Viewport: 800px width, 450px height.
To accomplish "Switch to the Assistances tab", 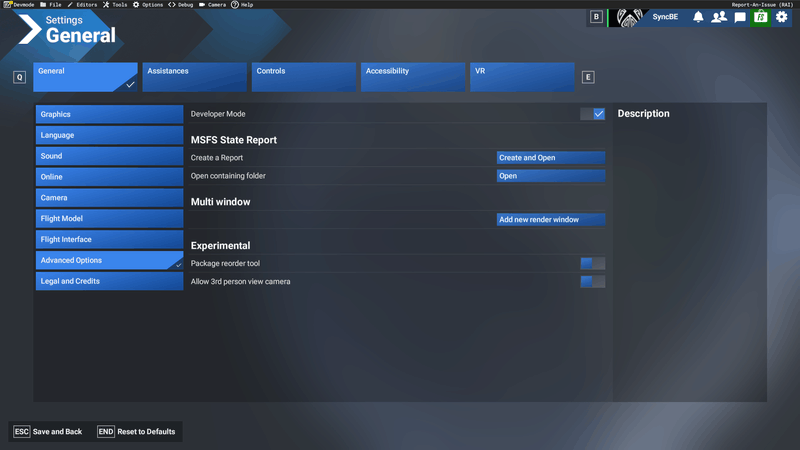I will 194,77.
